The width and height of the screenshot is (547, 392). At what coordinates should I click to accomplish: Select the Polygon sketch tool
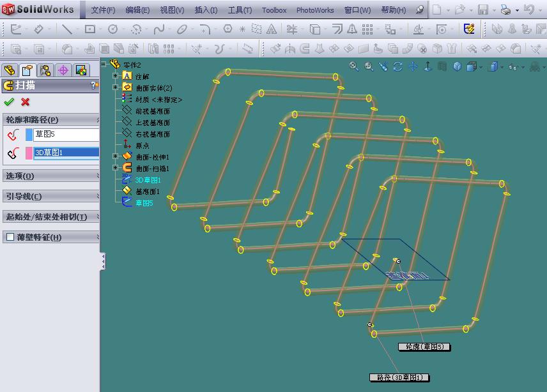tap(227, 29)
